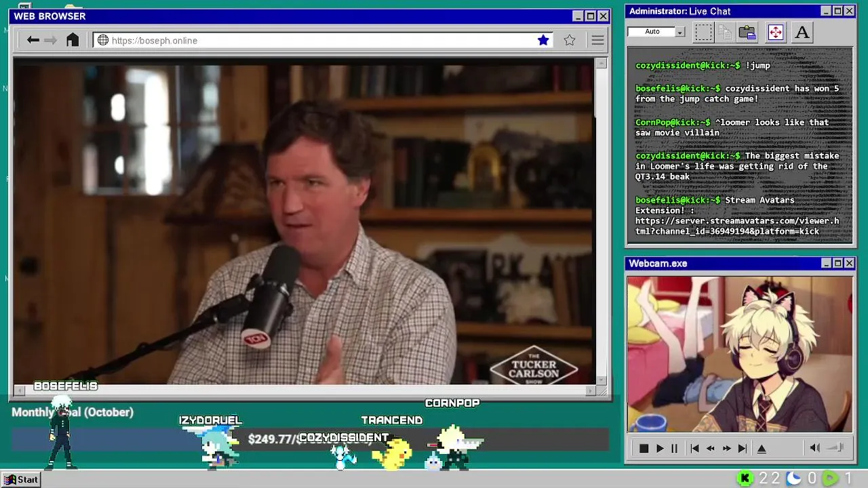Click the green Kick icon in taskbar
Image resolution: width=868 pixels, height=488 pixels.
tap(745, 479)
